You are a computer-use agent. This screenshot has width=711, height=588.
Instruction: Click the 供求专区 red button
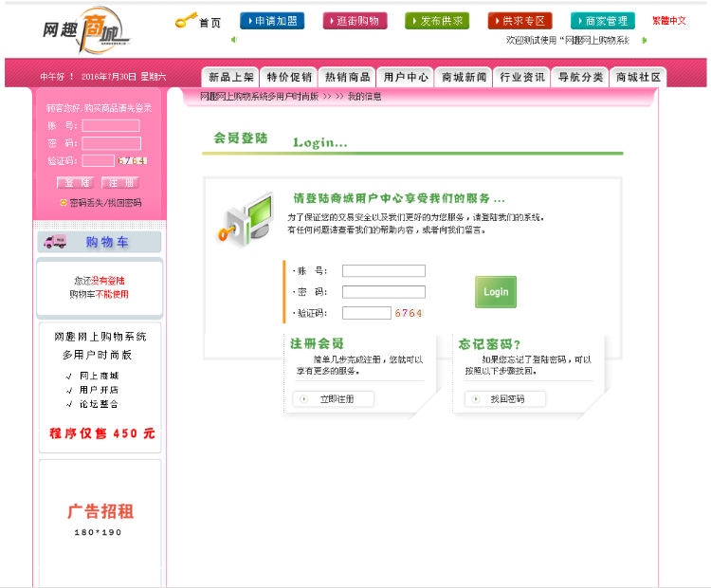(x=520, y=21)
